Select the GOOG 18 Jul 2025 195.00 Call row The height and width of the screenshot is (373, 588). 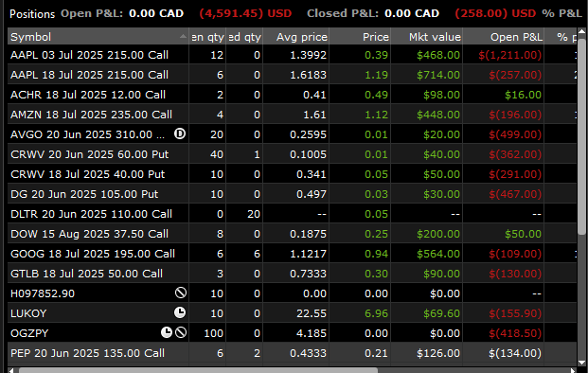pyautogui.click(x=292, y=254)
